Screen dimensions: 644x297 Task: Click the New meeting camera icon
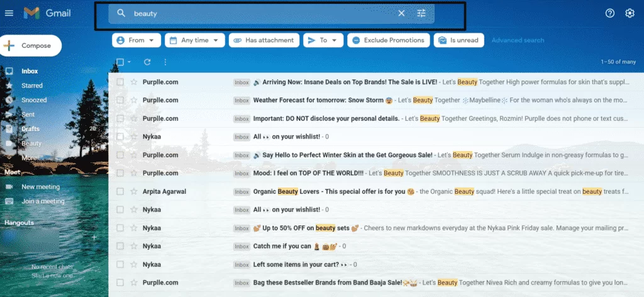pos(9,186)
